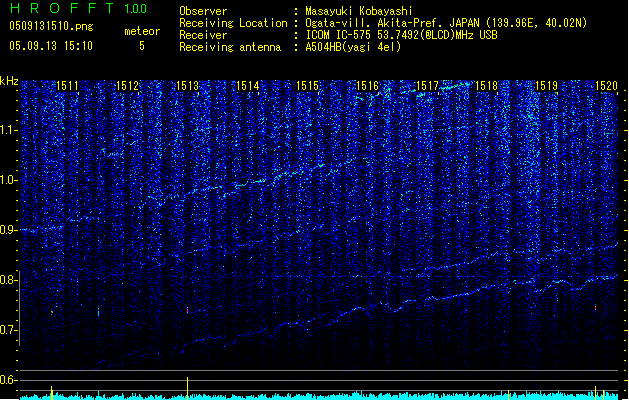The image size is (629, 400).
Task: Click the 1515 time marker
Action: (x=307, y=85)
